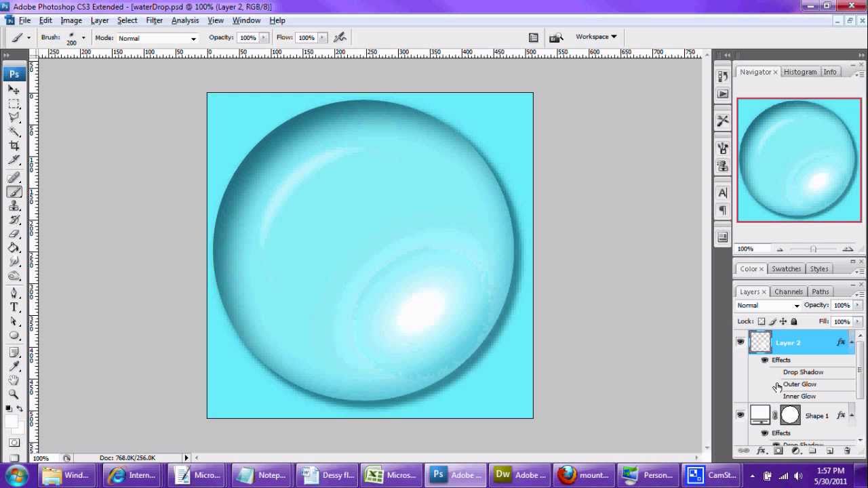The image size is (868, 488).
Task: Select the Ellipse shape tool
Action: tap(14, 336)
